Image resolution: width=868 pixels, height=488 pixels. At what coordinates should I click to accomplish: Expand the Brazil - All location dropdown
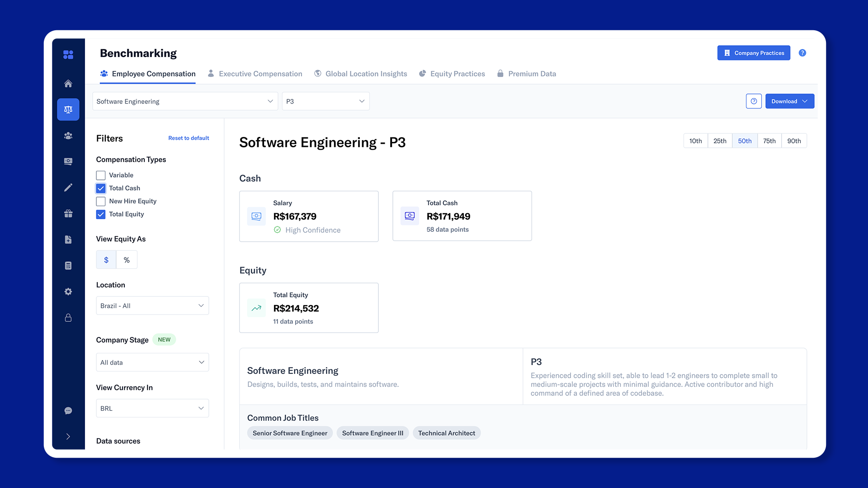click(x=152, y=306)
